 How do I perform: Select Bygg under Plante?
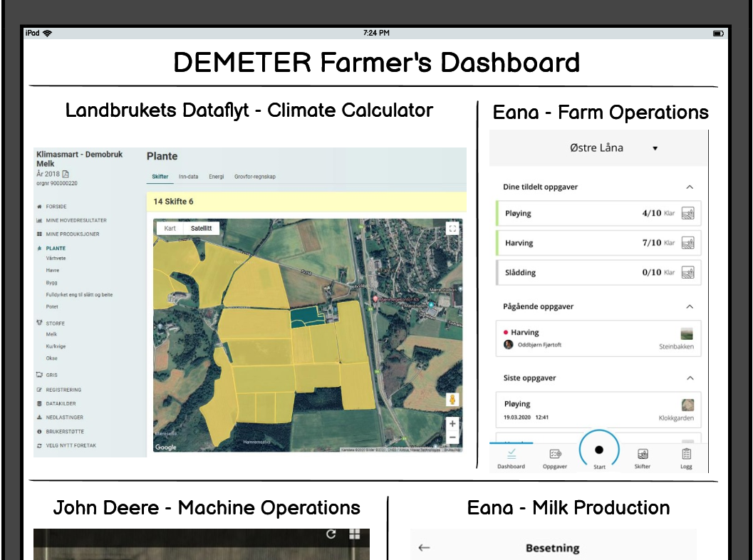[51, 282]
